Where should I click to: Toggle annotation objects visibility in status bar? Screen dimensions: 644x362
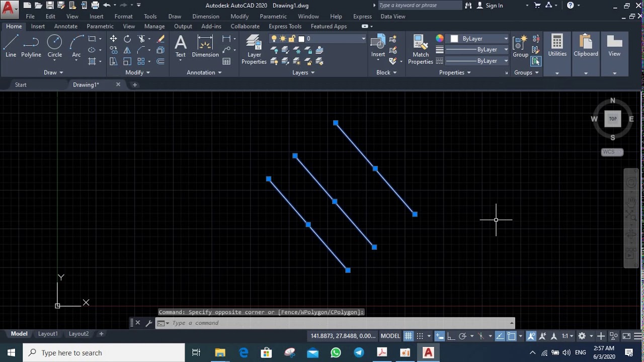(x=531, y=336)
